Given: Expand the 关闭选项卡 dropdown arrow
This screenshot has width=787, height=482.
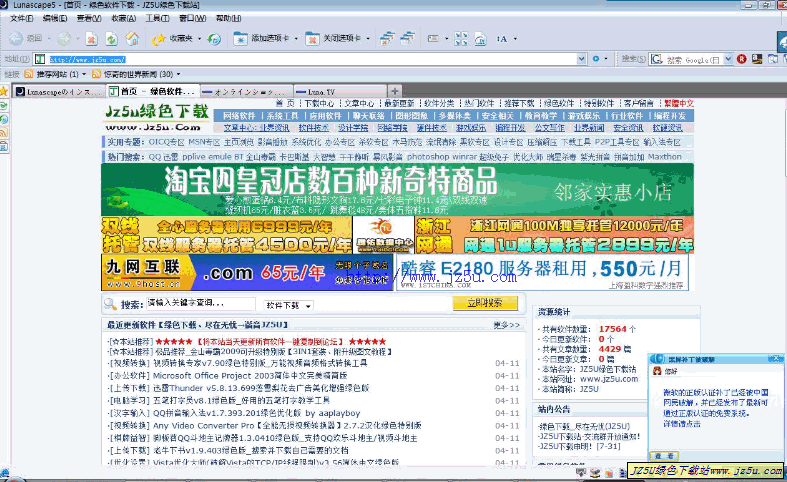Looking at the screenshot, I should point(368,39).
